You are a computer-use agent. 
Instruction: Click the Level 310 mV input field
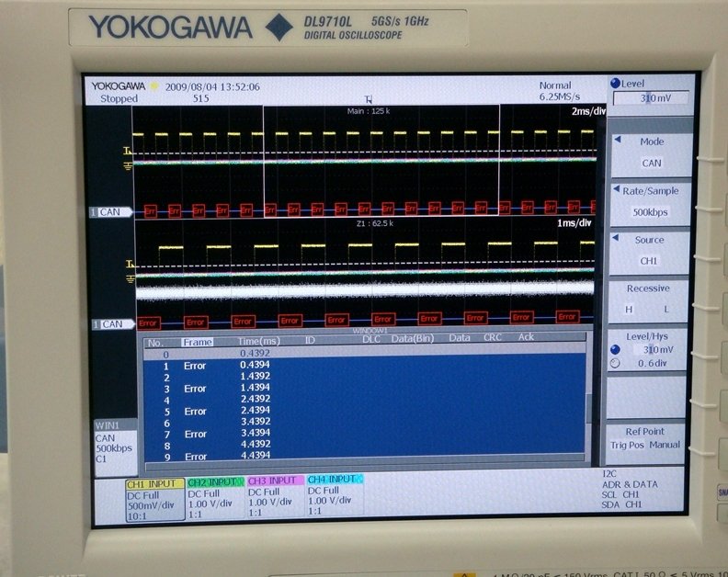click(651, 98)
